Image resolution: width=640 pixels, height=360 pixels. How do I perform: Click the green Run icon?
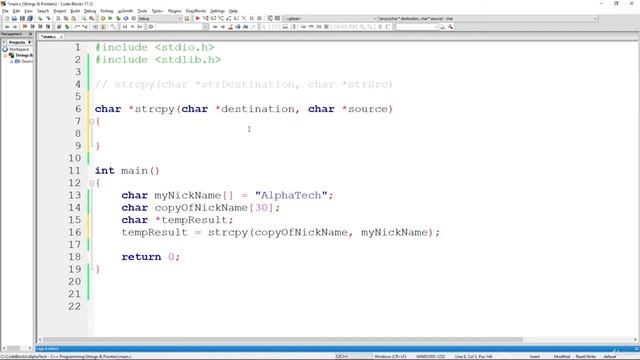(110, 18)
